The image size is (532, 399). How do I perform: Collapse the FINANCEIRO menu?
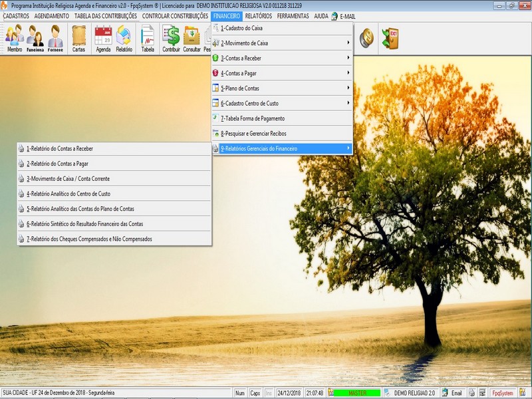227,16
